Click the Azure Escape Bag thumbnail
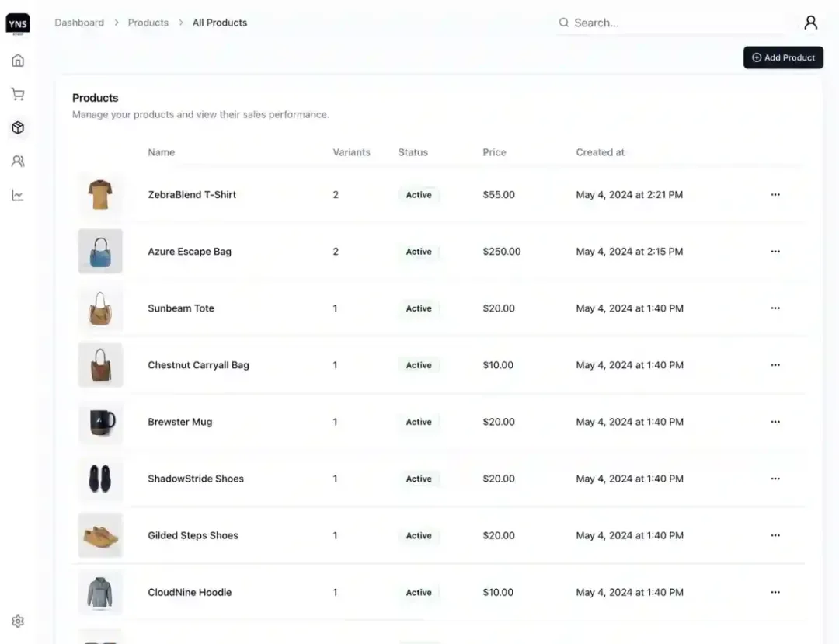The width and height of the screenshot is (839, 644). 100,252
